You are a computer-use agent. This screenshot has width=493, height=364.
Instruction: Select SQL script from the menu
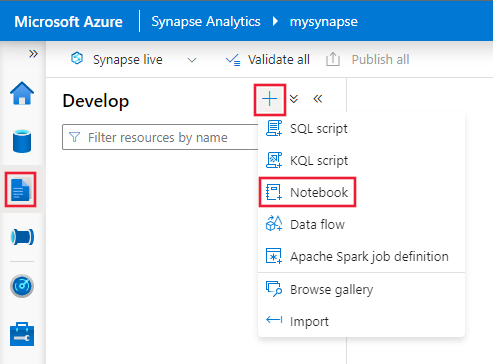361,129
